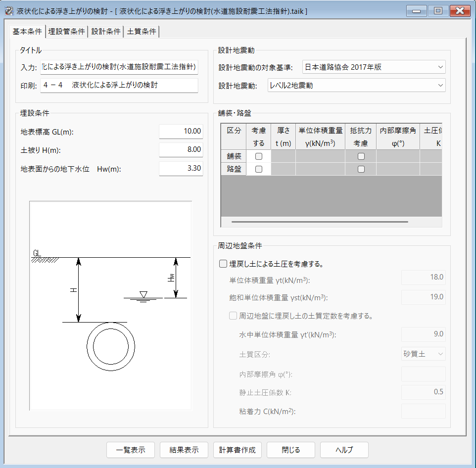Open 設計地震動の対象基準 dropdown
The width and height of the screenshot is (476, 468).
point(374,67)
